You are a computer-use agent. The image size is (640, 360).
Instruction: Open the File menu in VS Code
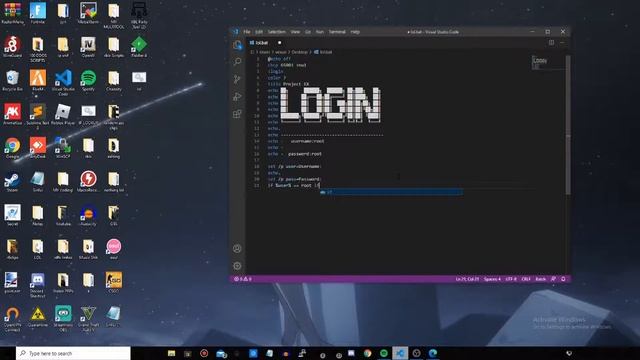click(x=247, y=32)
